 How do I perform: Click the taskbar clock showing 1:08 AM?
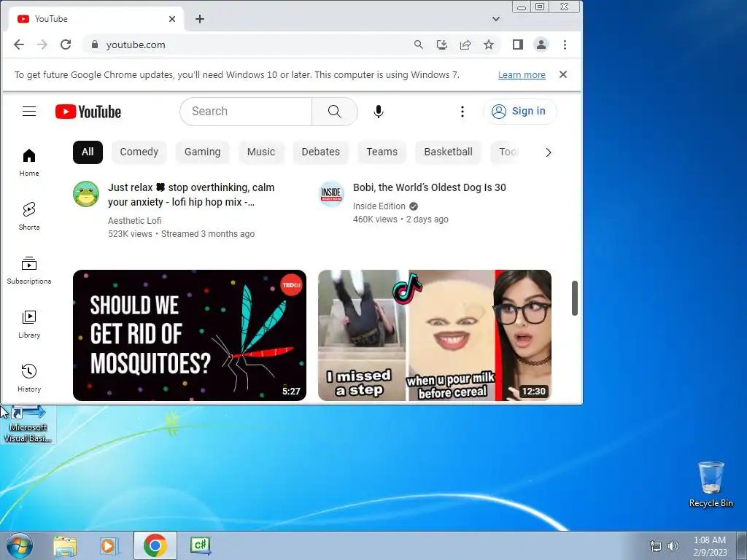710,546
